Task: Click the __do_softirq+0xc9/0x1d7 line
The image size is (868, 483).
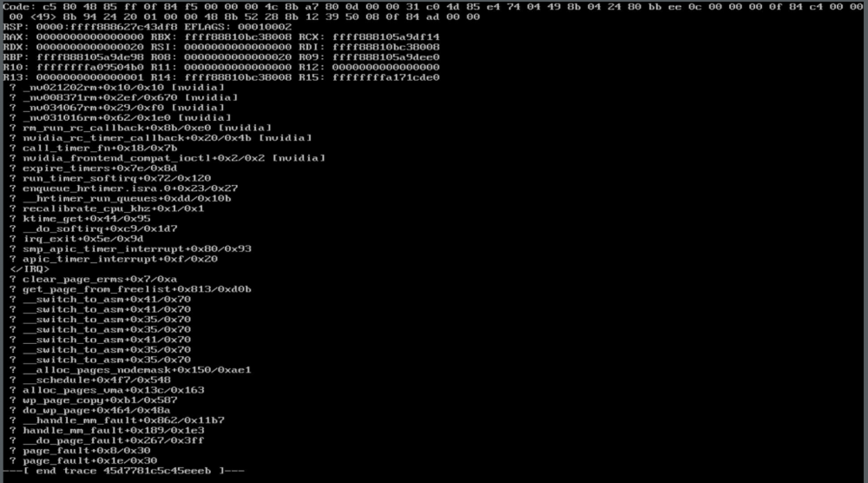Action: click(94, 228)
